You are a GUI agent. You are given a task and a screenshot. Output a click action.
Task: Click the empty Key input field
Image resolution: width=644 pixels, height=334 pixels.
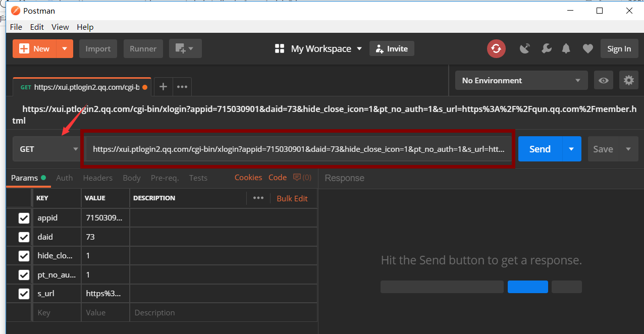click(57, 312)
